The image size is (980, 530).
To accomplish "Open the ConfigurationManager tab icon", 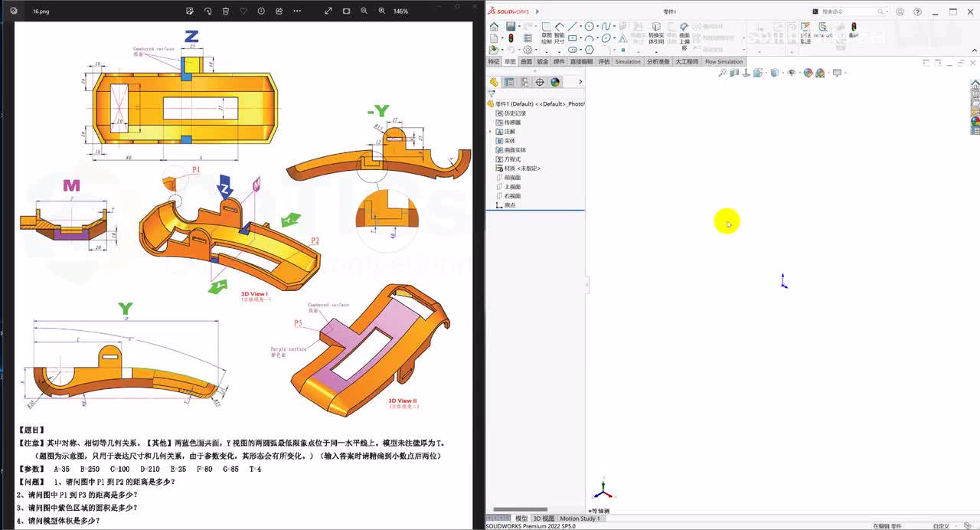I will (525, 82).
